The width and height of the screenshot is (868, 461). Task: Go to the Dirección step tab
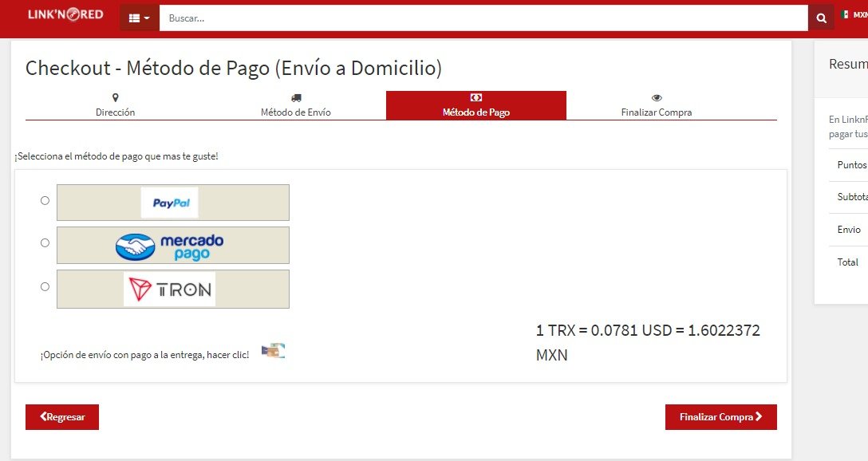(x=115, y=105)
